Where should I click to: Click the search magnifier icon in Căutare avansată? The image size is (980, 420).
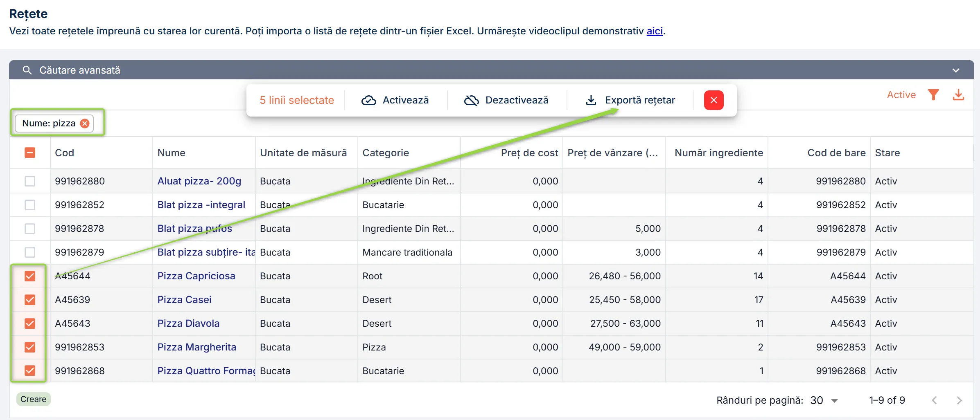(x=27, y=70)
